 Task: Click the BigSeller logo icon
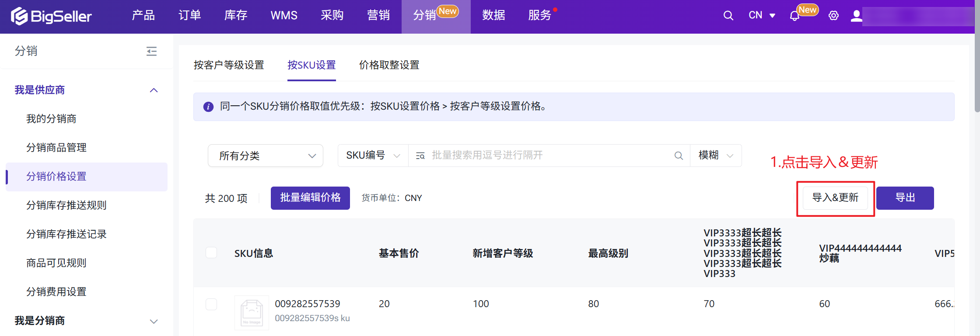coord(19,16)
